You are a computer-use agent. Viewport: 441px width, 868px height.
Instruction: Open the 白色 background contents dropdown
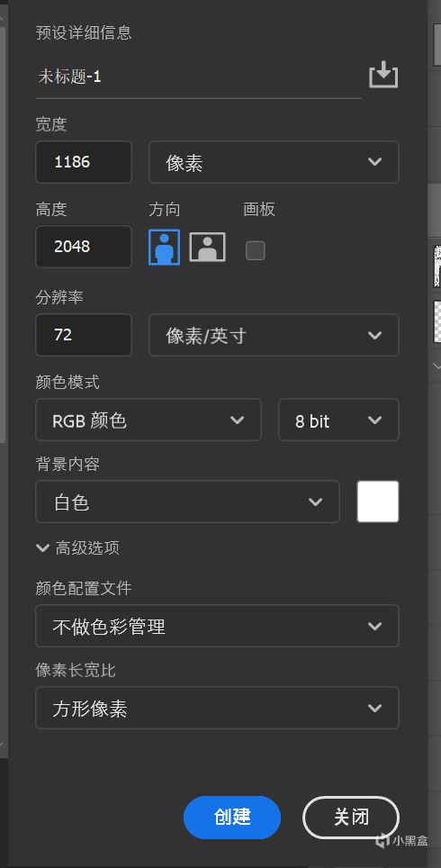click(x=187, y=502)
